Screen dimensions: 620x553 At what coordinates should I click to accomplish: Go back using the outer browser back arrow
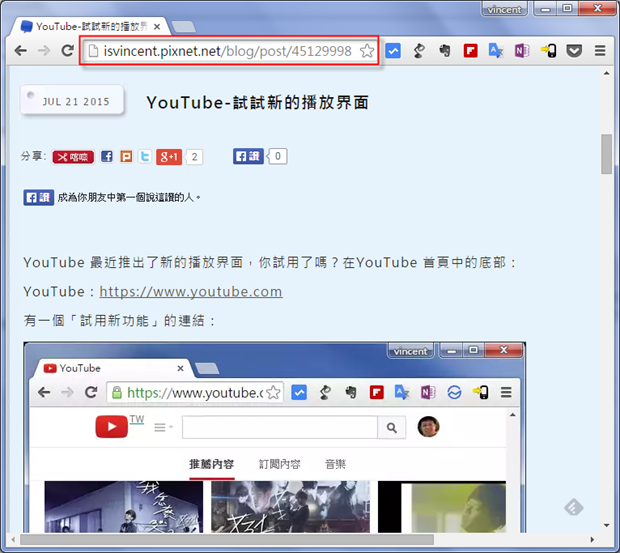click(x=21, y=51)
